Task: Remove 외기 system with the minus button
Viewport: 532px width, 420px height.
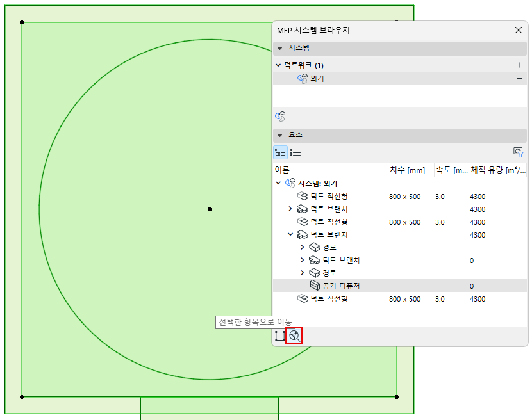Action: [519, 78]
